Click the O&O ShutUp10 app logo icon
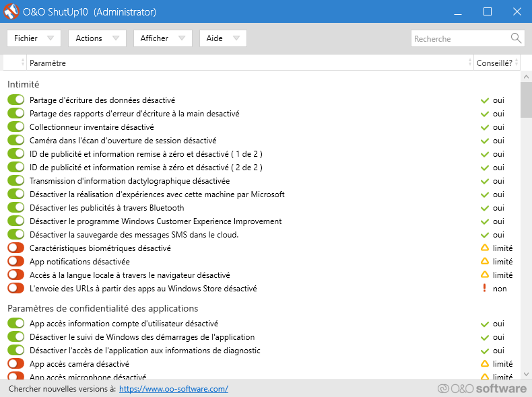532x397 pixels. click(11, 11)
